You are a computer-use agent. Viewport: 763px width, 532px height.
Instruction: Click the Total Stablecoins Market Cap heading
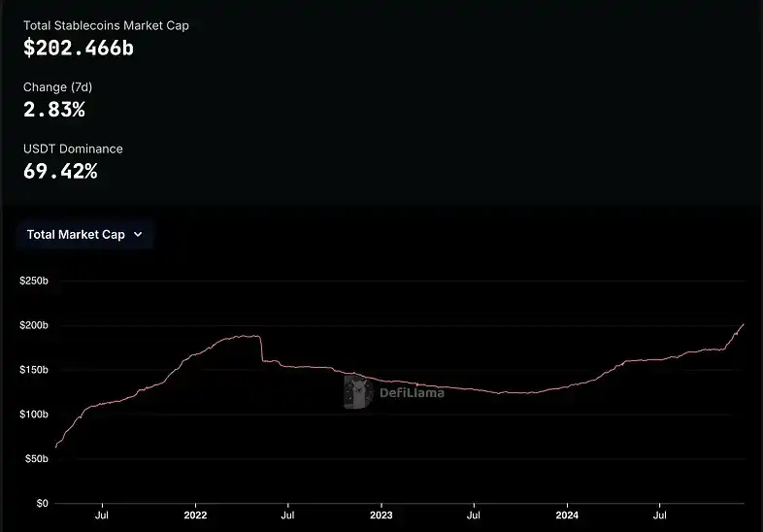[106, 25]
